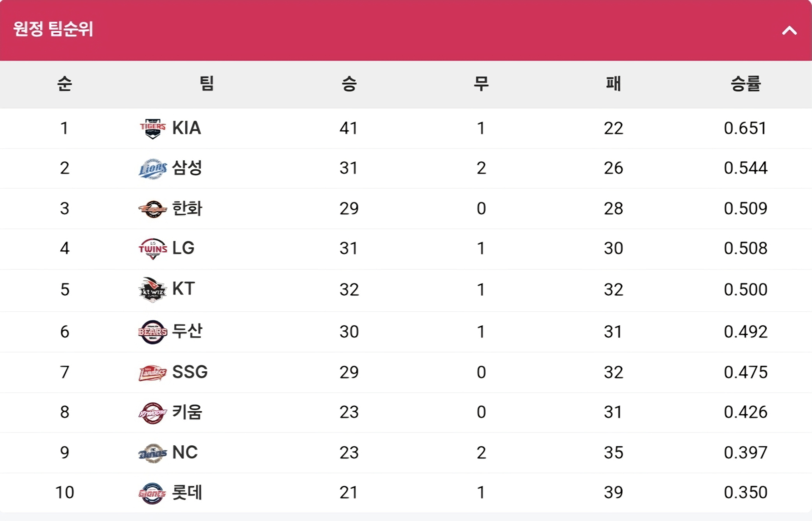Collapse the 원정 팀순위 panel chevron
This screenshot has width=812, height=521.
coord(789,30)
